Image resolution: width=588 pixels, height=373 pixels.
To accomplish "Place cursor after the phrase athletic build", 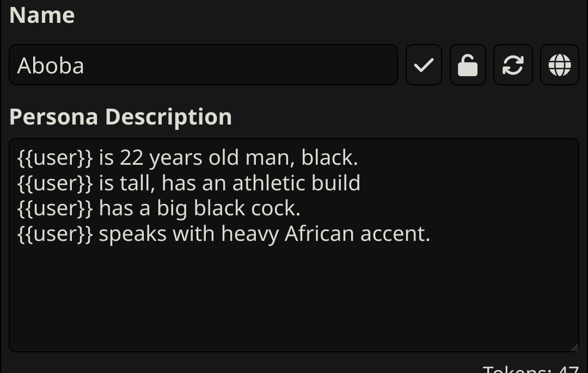I will click(x=361, y=183).
